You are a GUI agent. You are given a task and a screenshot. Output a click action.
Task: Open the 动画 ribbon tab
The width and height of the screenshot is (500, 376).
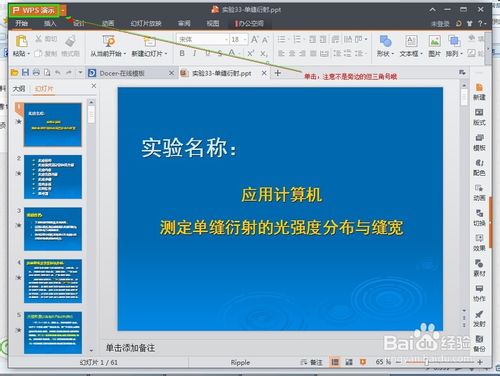[108, 23]
